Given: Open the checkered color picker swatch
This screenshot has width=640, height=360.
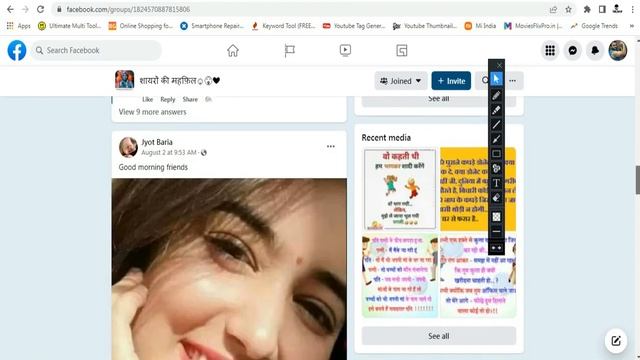Looking at the screenshot, I should (x=496, y=217).
